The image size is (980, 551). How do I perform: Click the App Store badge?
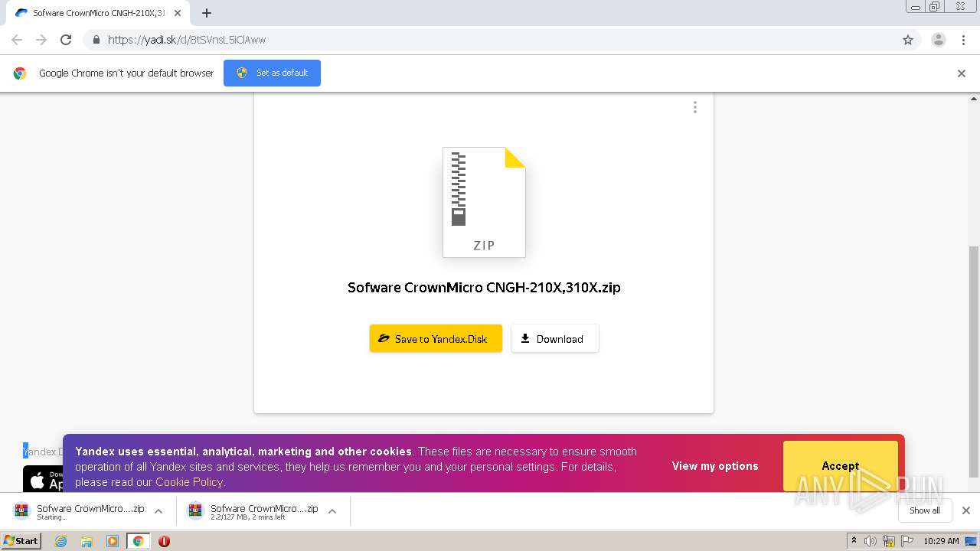(43, 479)
